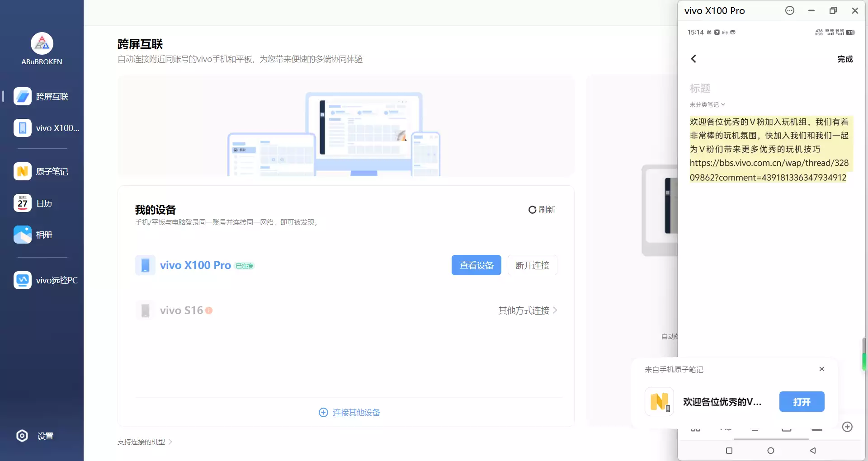Click the 已连接 status badge
The image size is (868, 461).
coord(245,266)
